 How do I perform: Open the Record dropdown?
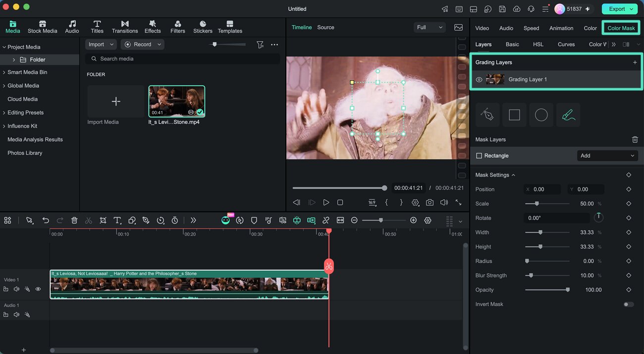pos(142,44)
